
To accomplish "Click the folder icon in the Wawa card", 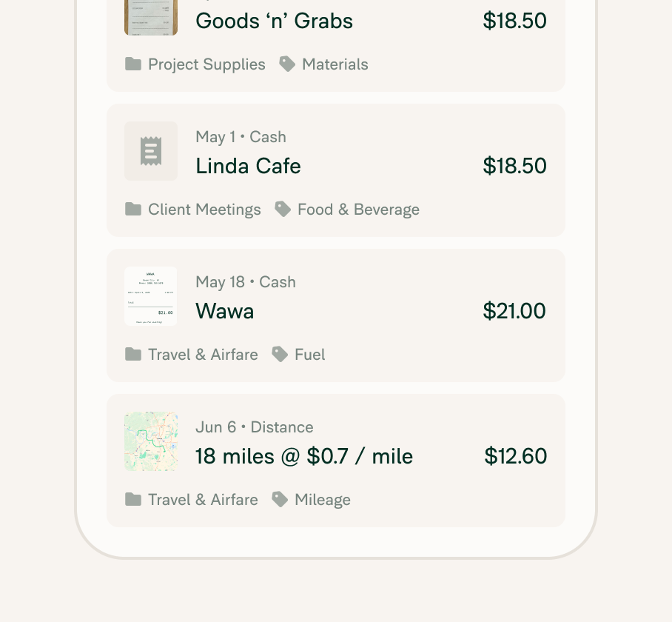I will [x=133, y=355].
